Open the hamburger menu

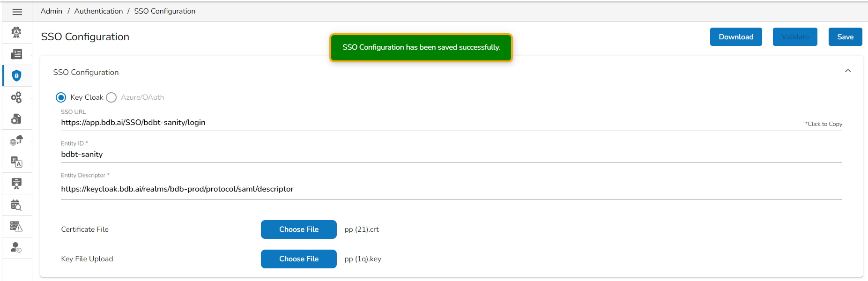pyautogui.click(x=17, y=12)
